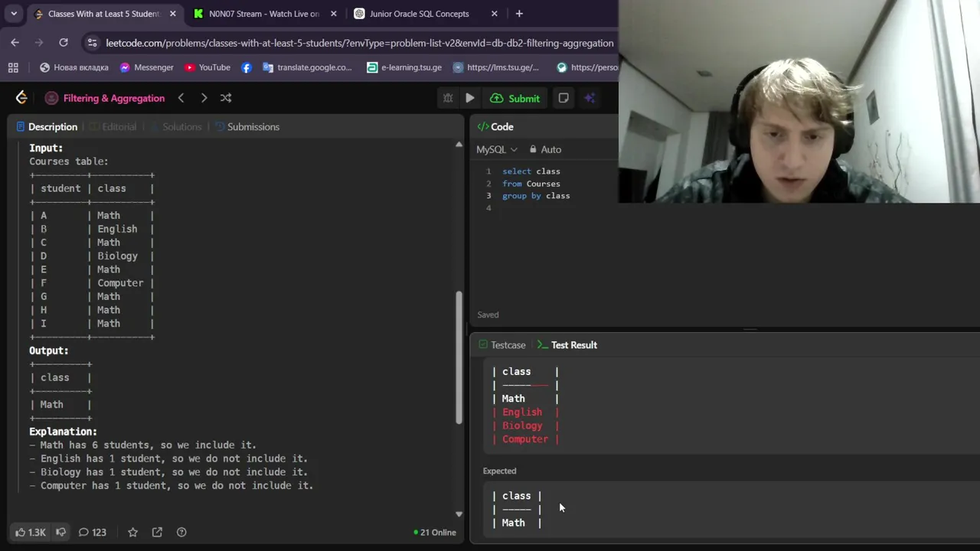Open the Новая вкладка bookmark
Screen dimensions: 980x551
click(x=73, y=67)
